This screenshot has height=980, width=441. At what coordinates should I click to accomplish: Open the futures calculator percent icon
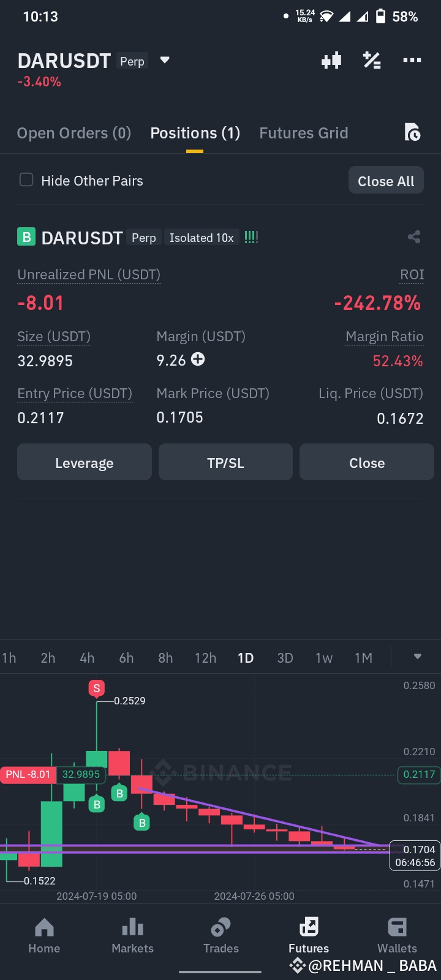(x=372, y=61)
